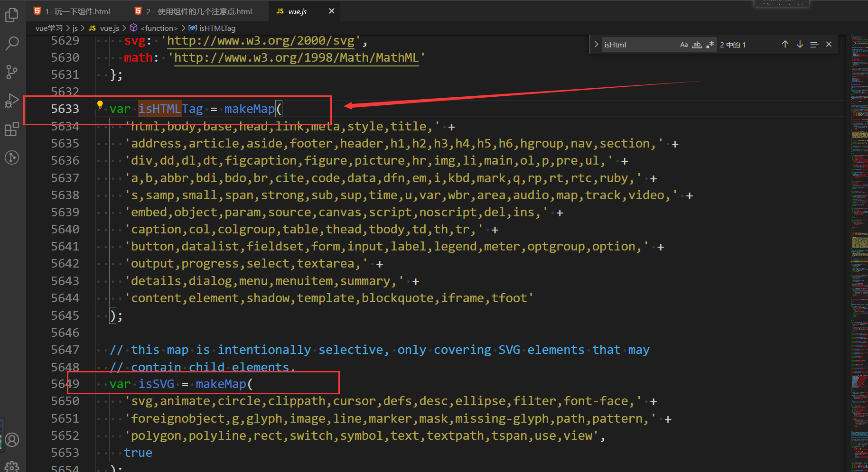
Task: Switch to 1- 玩一下组件.html tab
Action: pyautogui.click(x=77, y=11)
